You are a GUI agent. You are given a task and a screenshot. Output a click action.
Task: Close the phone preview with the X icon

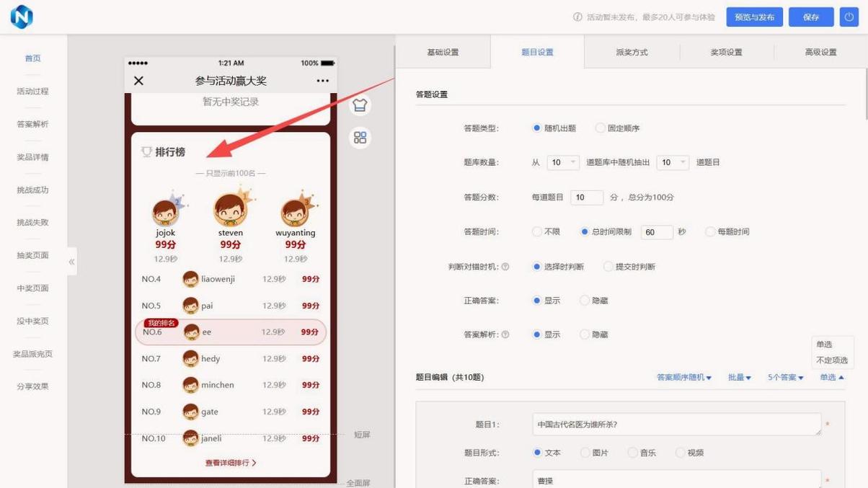(x=138, y=81)
